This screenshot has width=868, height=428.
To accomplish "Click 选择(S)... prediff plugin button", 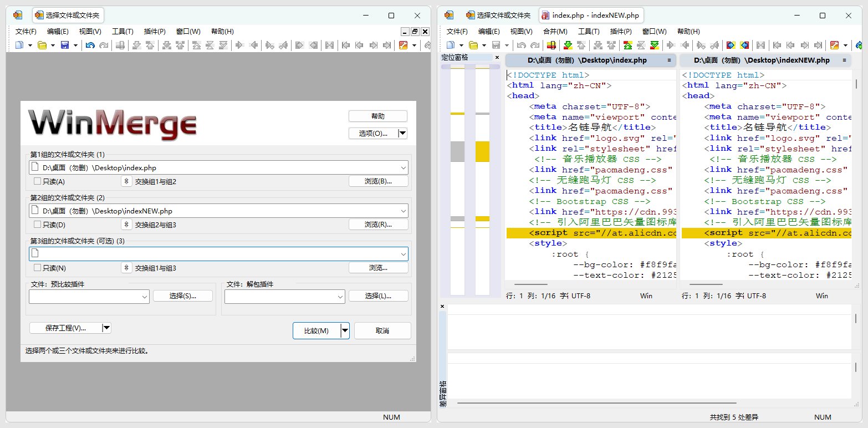I will [183, 296].
